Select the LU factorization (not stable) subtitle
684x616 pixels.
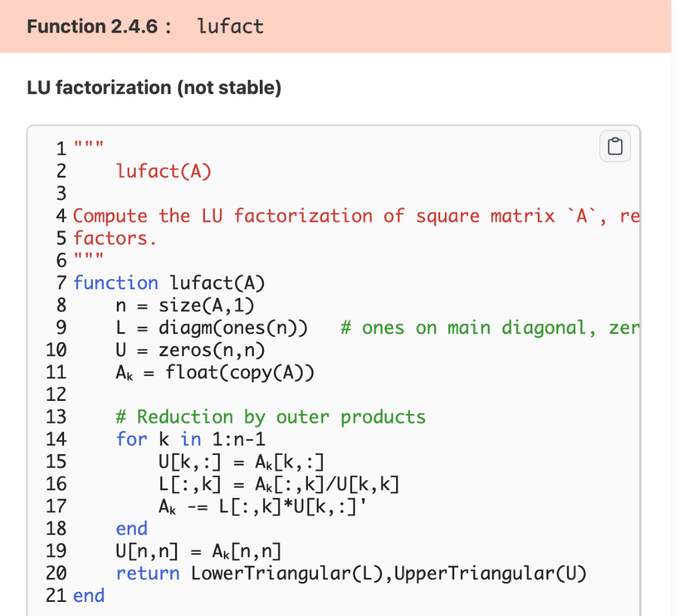point(153,88)
